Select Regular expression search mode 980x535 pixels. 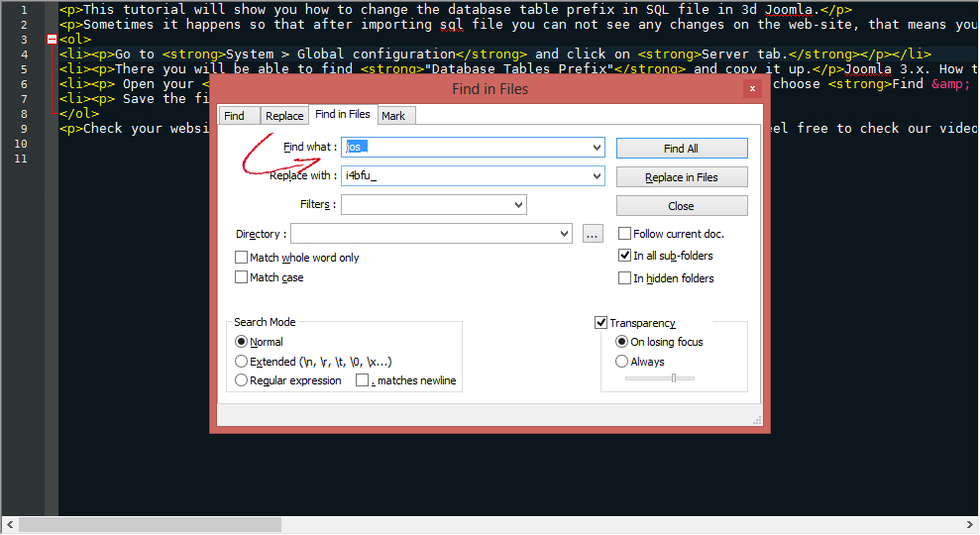(242, 380)
